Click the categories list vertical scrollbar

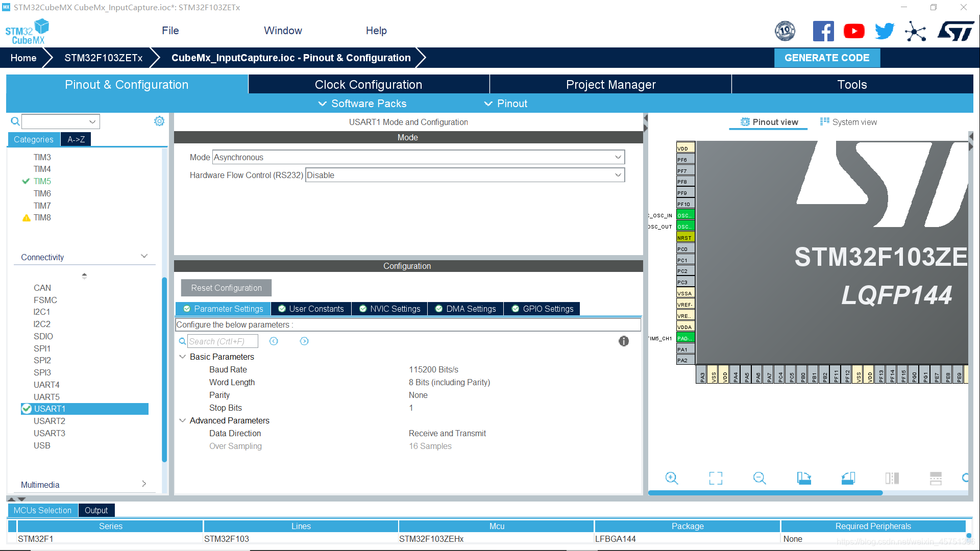(164, 369)
